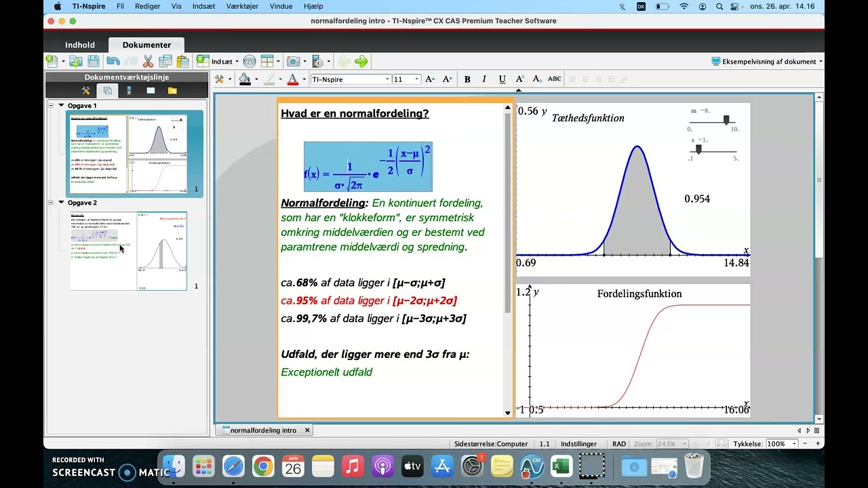Decrease Tykkelse with minus button
The image size is (868, 488).
(x=804, y=444)
